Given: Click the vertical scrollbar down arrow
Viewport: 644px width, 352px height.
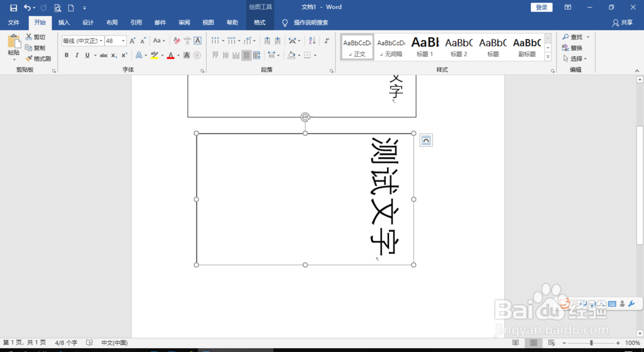Looking at the screenshot, I should coord(639,333).
